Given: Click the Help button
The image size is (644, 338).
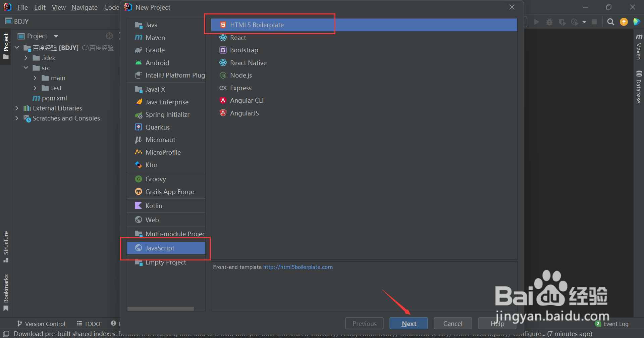Looking at the screenshot, I should pos(497,324).
